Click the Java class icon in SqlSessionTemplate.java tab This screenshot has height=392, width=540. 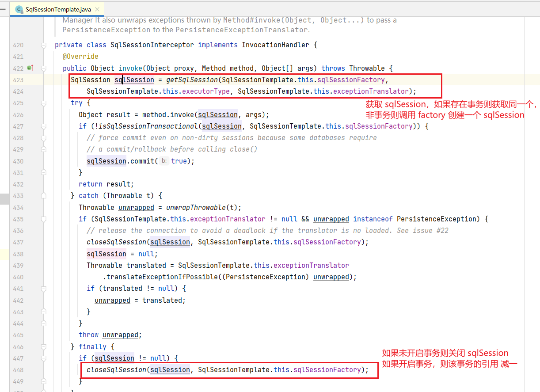tap(19, 9)
